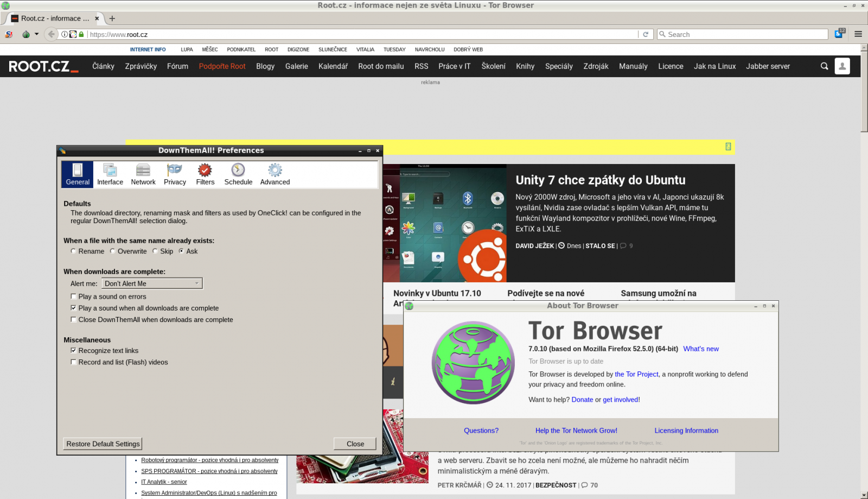Click the get involved link
This screenshot has width=868, height=499.
tap(621, 400)
